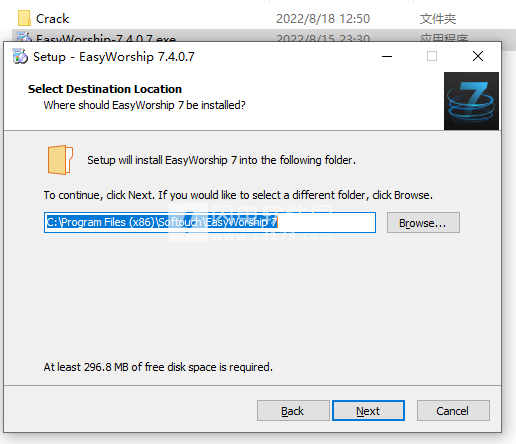The width and height of the screenshot is (516, 444).
Task: Click the Setup - EasyWorship 7.4.0.7 title text
Action: click(x=114, y=57)
